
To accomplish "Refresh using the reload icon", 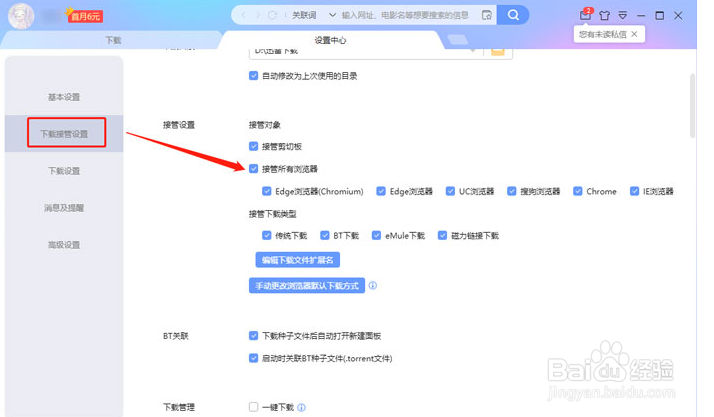I will click(x=272, y=15).
